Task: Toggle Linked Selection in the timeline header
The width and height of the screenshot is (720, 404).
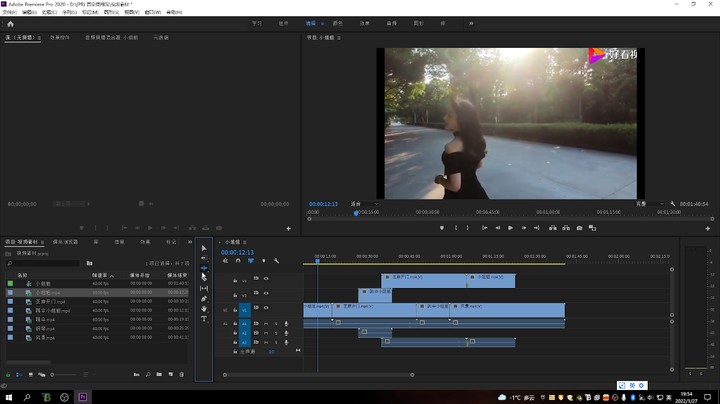Action: pyautogui.click(x=251, y=261)
